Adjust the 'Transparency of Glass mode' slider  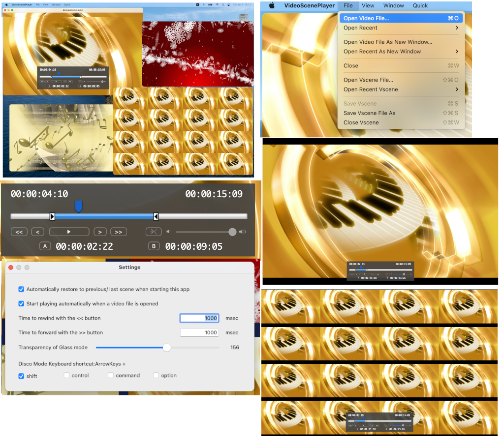pyautogui.click(x=166, y=347)
